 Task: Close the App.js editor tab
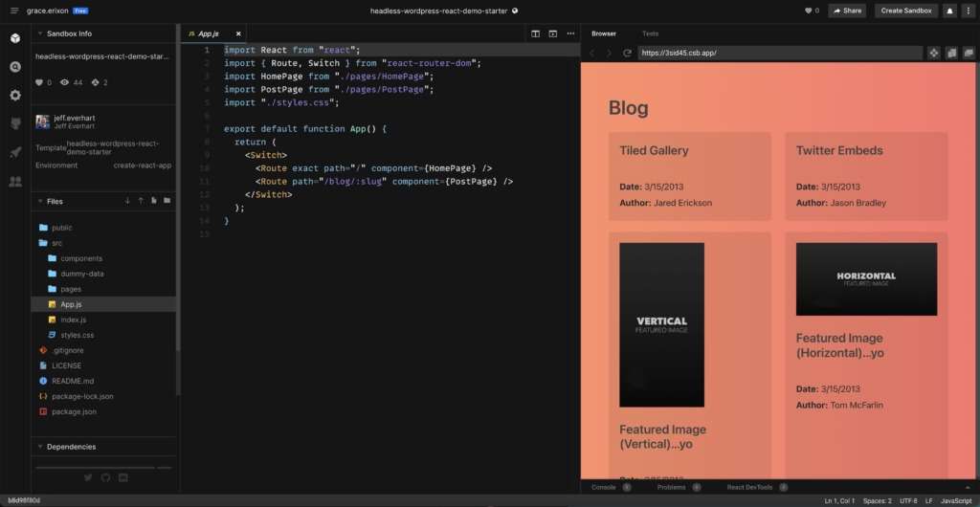point(238,33)
